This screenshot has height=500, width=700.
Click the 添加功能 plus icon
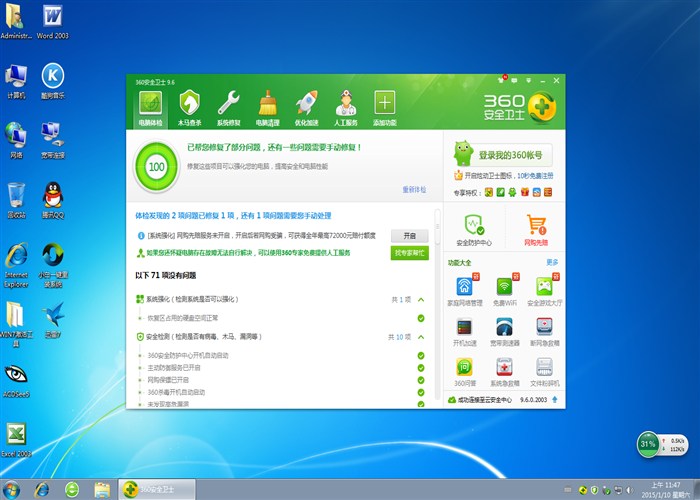385,106
